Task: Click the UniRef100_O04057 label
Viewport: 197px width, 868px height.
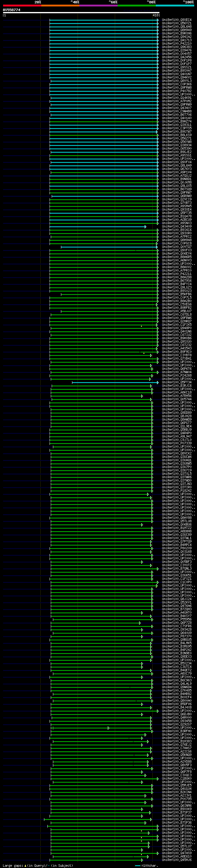Action: 177,54
